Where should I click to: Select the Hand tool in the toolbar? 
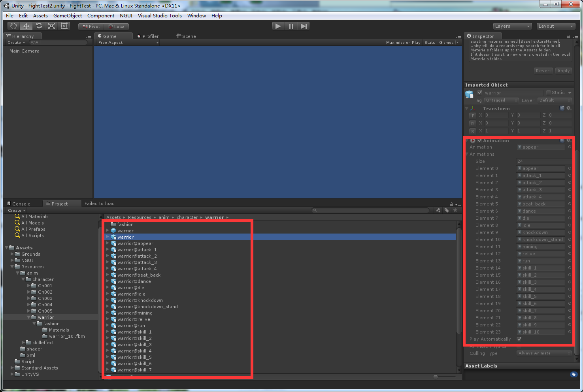click(13, 26)
